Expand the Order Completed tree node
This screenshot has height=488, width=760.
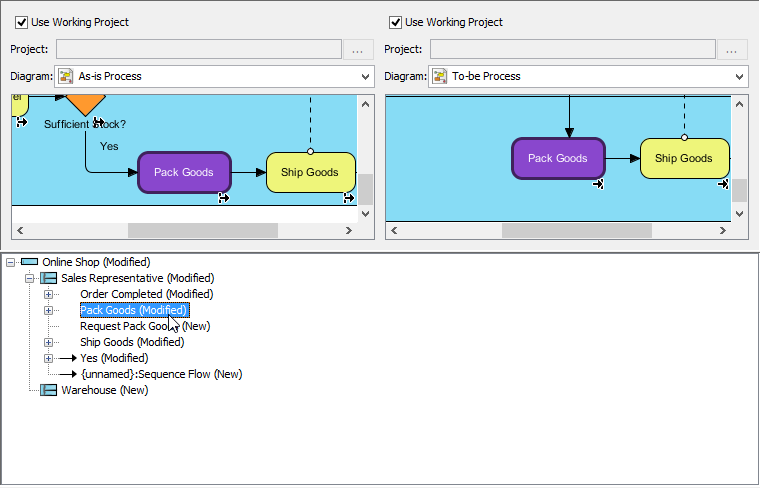coord(48,294)
